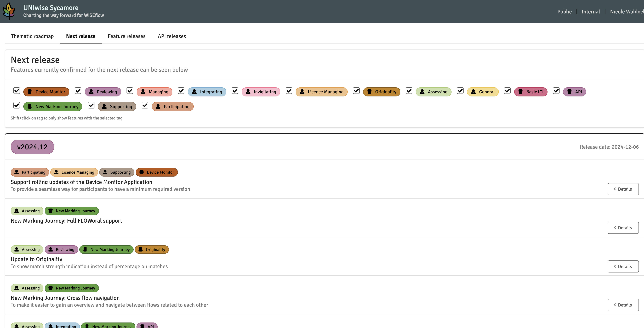Toggle the Basic LTI filter checkbox
The height and width of the screenshot is (328, 644).
click(507, 91)
